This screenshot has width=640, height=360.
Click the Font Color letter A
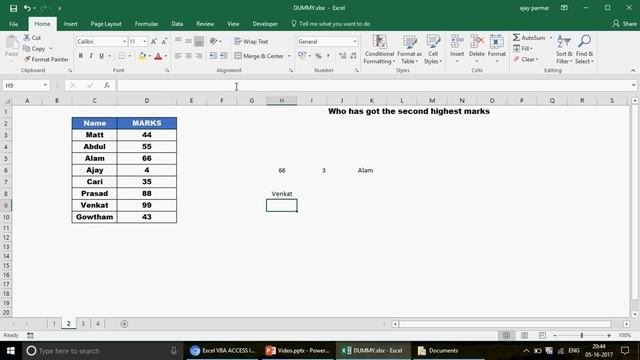(158, 56)
